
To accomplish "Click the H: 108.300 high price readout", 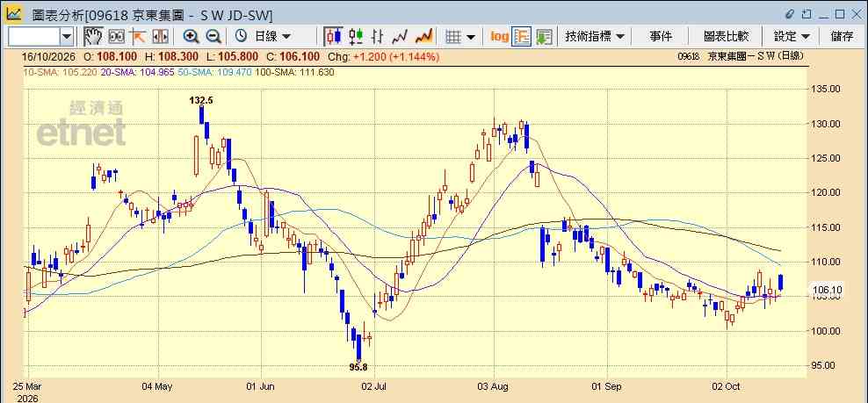I will pyautogui.click(x=173, y=56).
